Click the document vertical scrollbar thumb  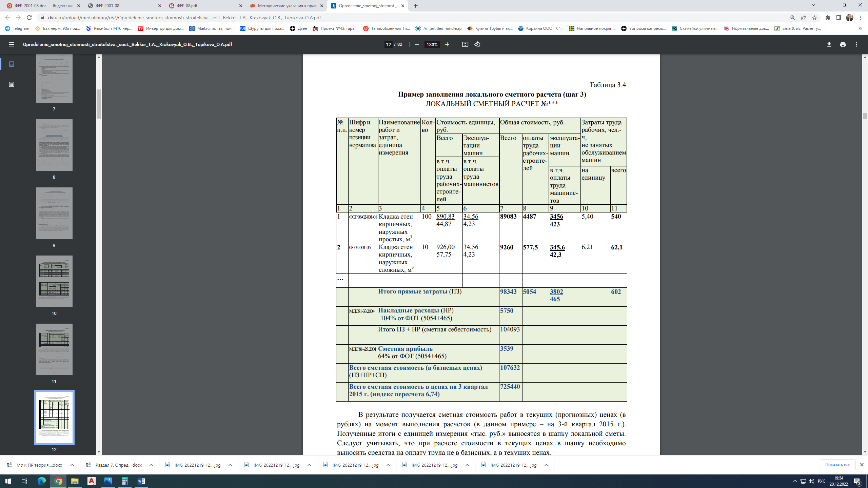click(x=865, y=116)
